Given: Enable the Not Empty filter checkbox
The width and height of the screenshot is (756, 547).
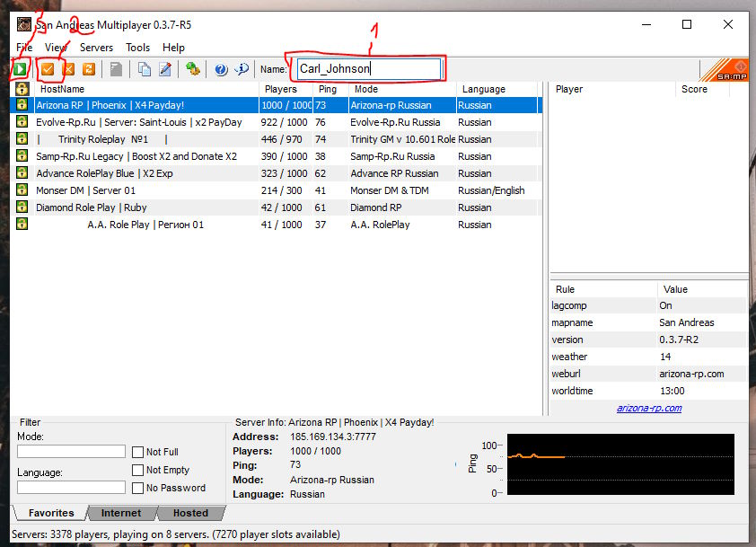Looking at the screenshot, I should click(138, 470).
